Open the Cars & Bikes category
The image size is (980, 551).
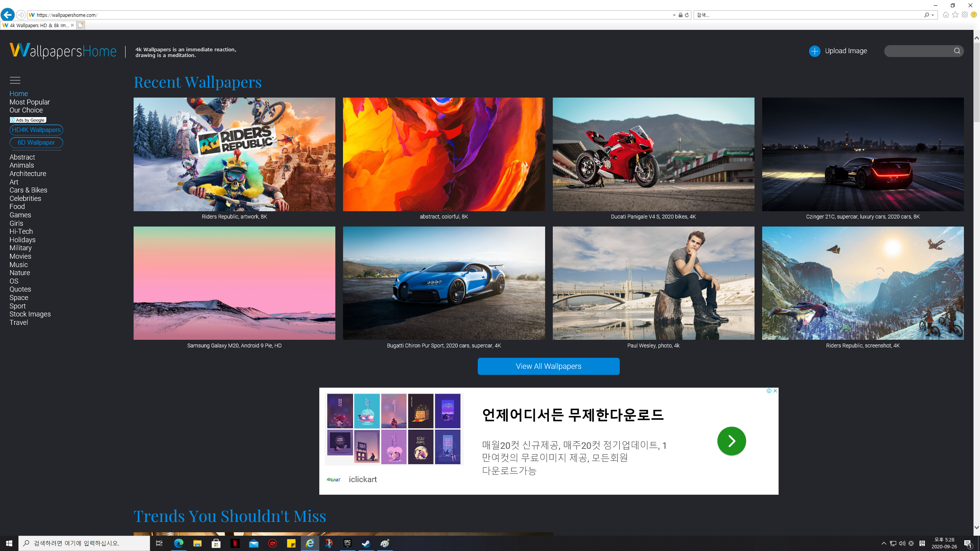pyautogui.click(x=28, y=190)
